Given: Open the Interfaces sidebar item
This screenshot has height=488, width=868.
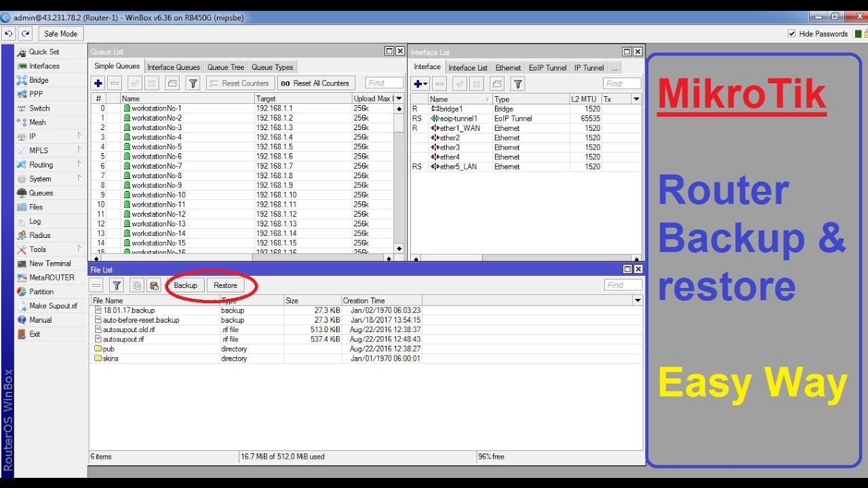Looking at the screenshot, I should click(x=44, y=66).
